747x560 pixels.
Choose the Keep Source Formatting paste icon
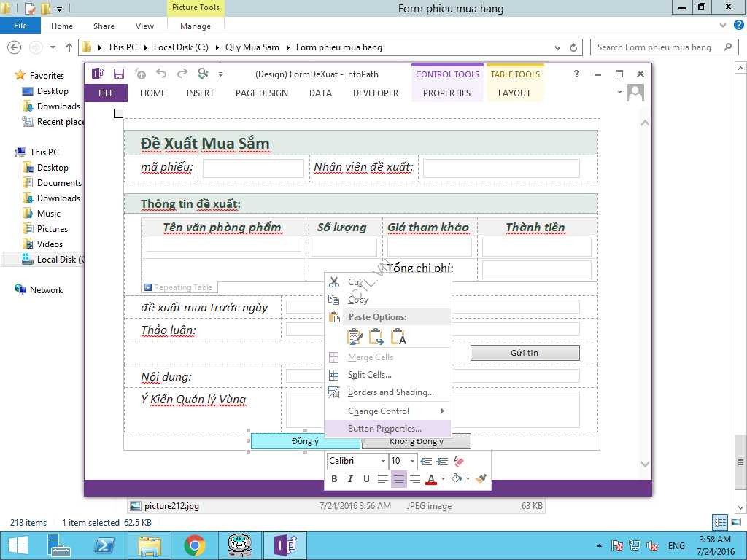(x=355, y=337)
